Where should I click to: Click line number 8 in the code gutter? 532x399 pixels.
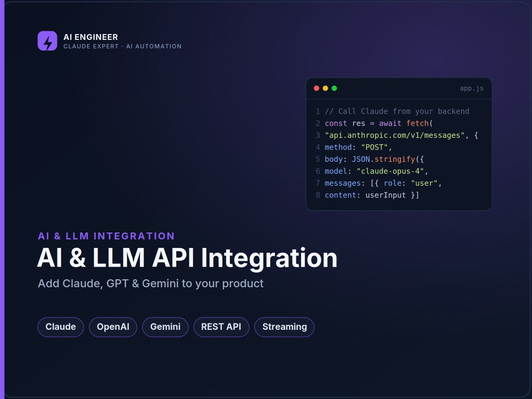318,195
